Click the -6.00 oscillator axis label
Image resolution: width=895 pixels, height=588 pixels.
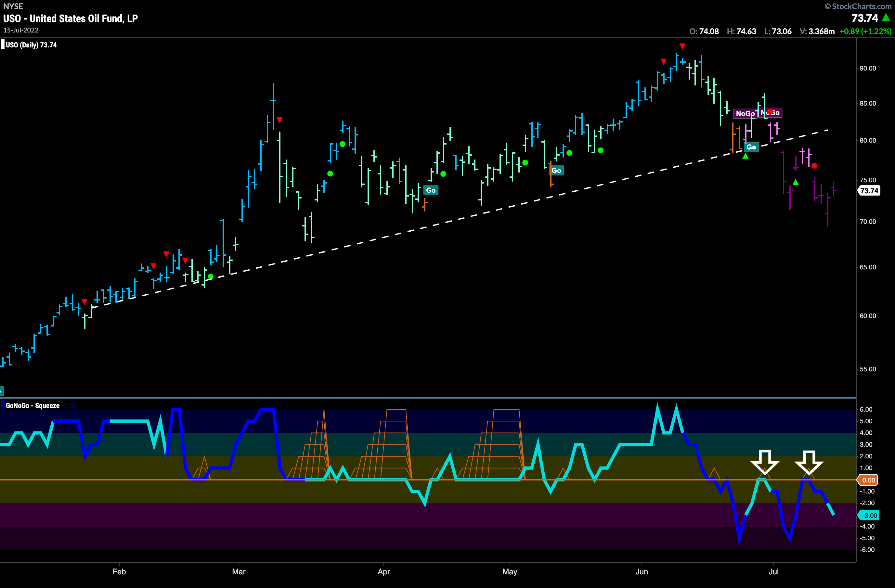tap(867, 550)
